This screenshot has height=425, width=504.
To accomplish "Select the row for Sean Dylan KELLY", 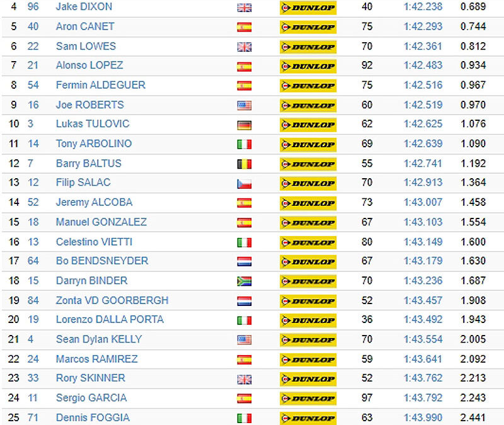I will 253,339.
